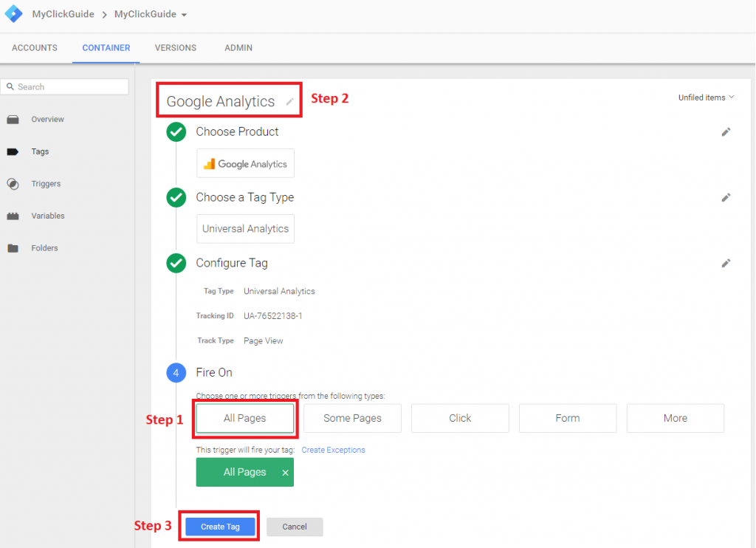Remove the green All Pages trigger with X
This screenshot has width=756, height=548.
285,473
